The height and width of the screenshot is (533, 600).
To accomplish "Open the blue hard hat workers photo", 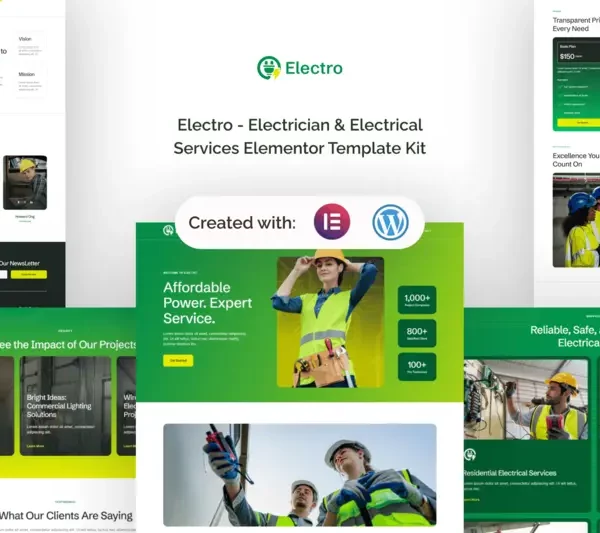I will tap(576, 220).
